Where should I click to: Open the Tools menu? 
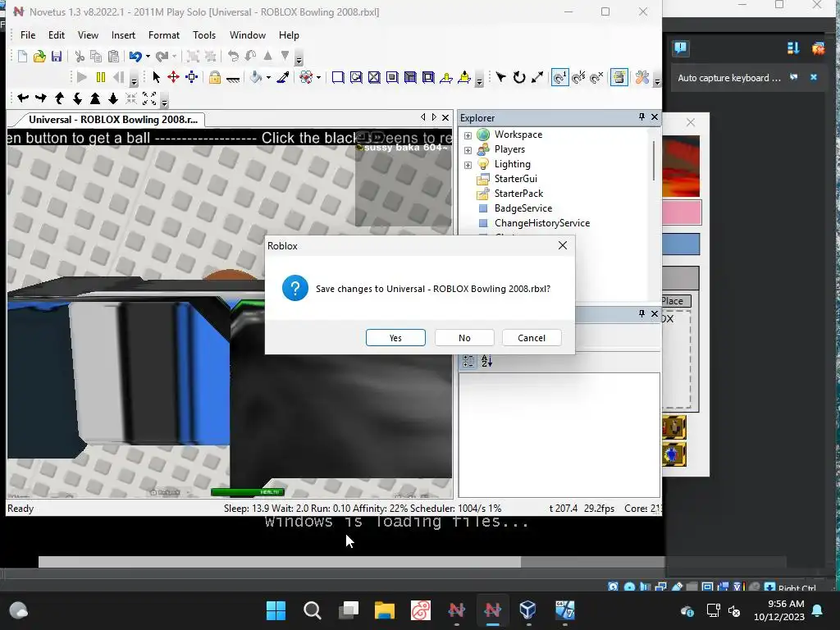point(204,34)
